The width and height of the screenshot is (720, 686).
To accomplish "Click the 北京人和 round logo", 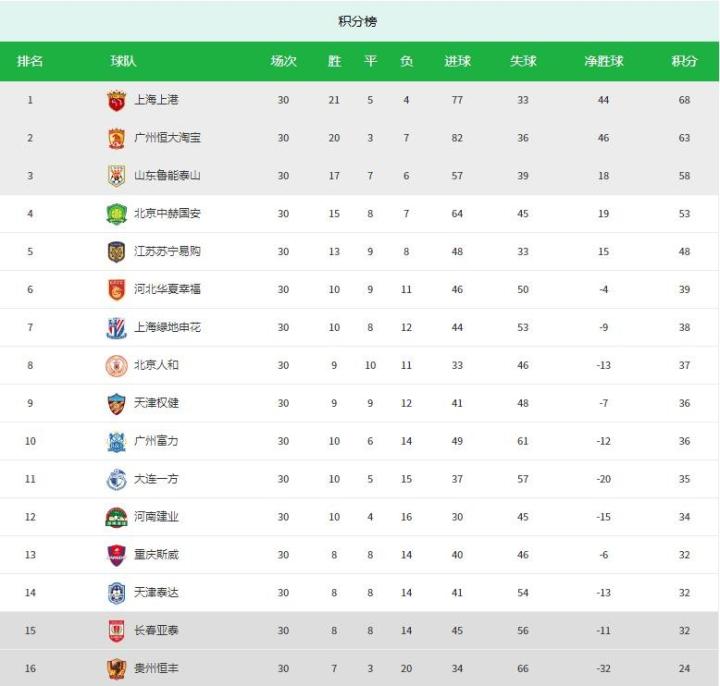I will tap(117, 366).
